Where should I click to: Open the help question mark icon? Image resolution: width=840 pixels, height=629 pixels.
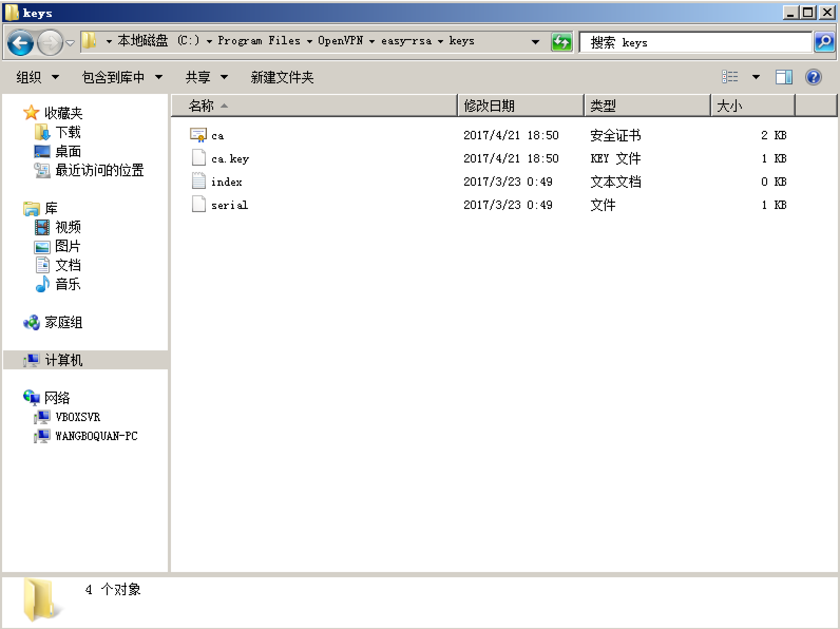pos(813,78)
